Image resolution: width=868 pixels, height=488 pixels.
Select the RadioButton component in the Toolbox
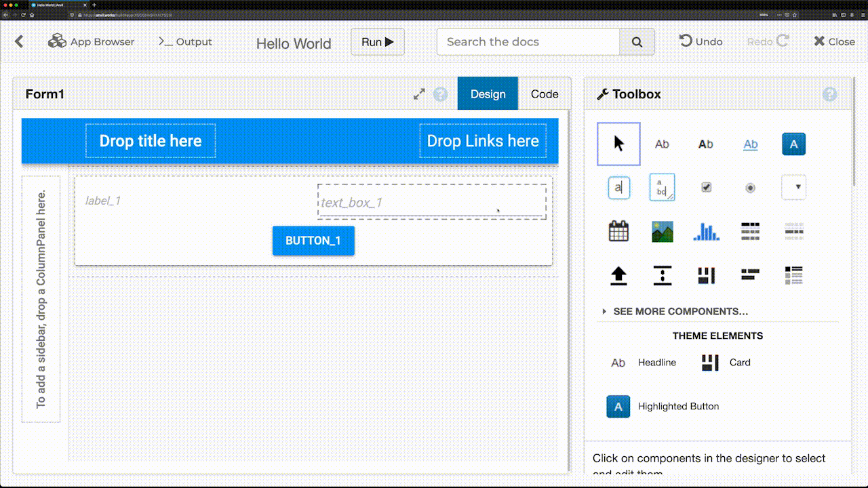(750, 187)
